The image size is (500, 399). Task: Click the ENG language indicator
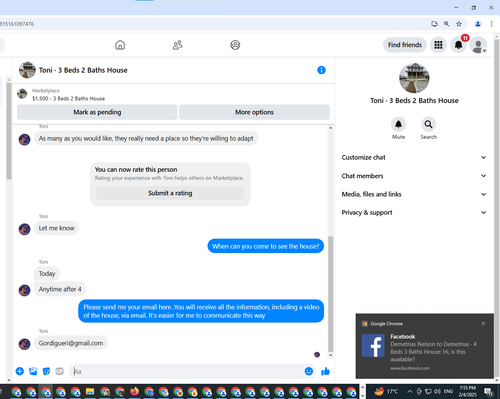(x=448, y=391)
